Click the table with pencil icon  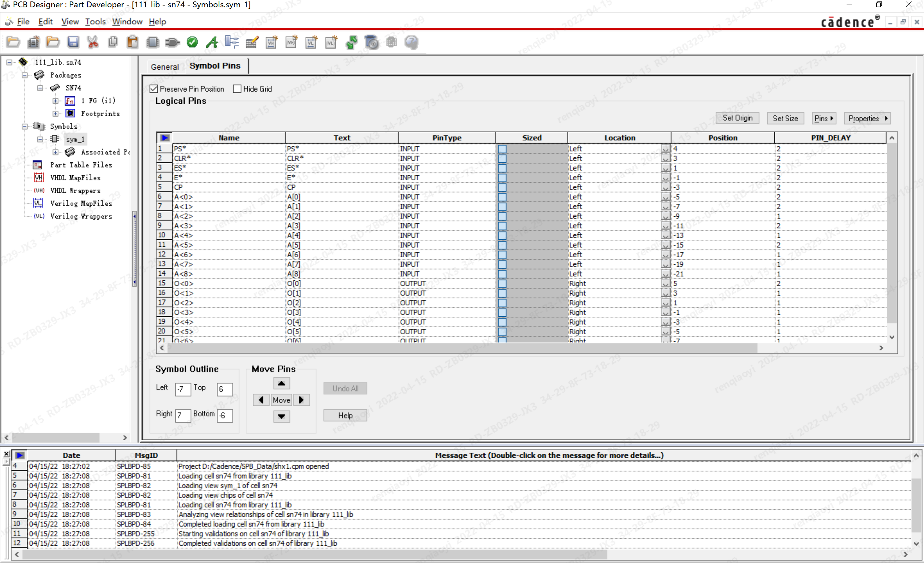coord(252,42)
